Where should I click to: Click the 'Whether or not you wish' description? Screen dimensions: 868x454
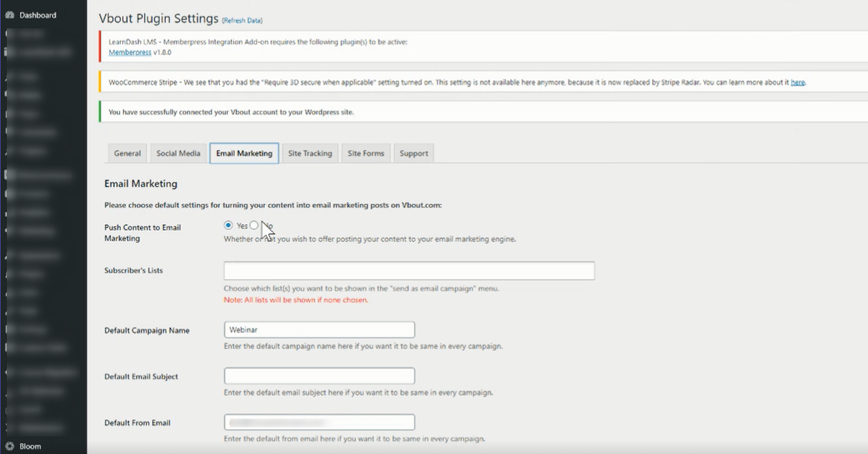pos(370,239)
